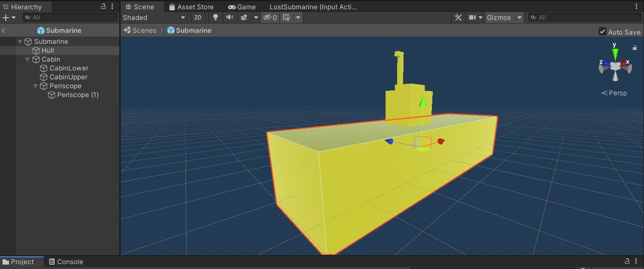Click the cube icon beside Periscope (1)

point(52,95)
